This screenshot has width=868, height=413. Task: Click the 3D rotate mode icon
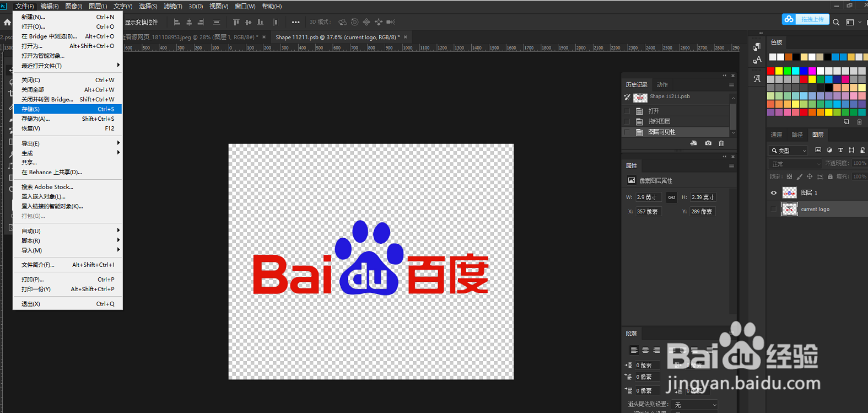(342, 22)
